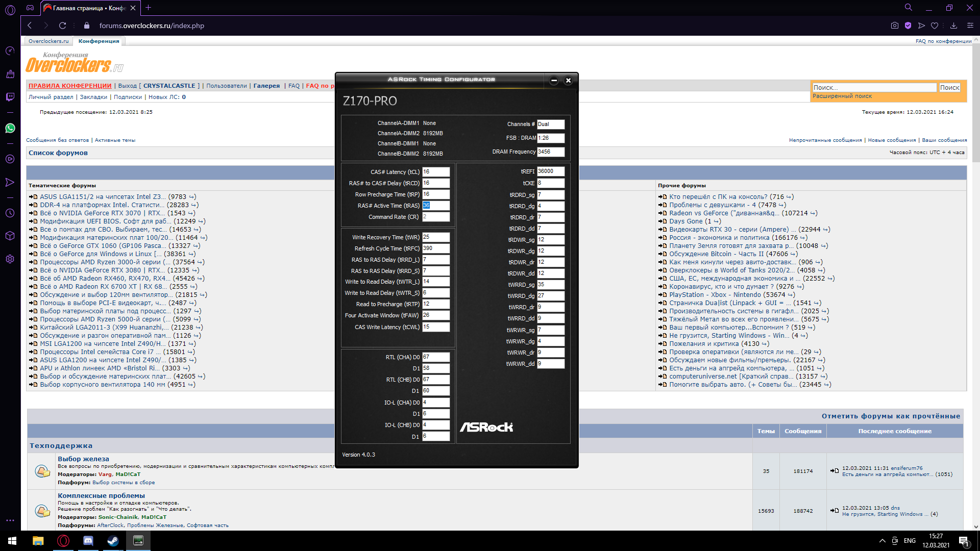Show hidden system tray icons
The image size is (980, 551).
click(x=882, y=541)
